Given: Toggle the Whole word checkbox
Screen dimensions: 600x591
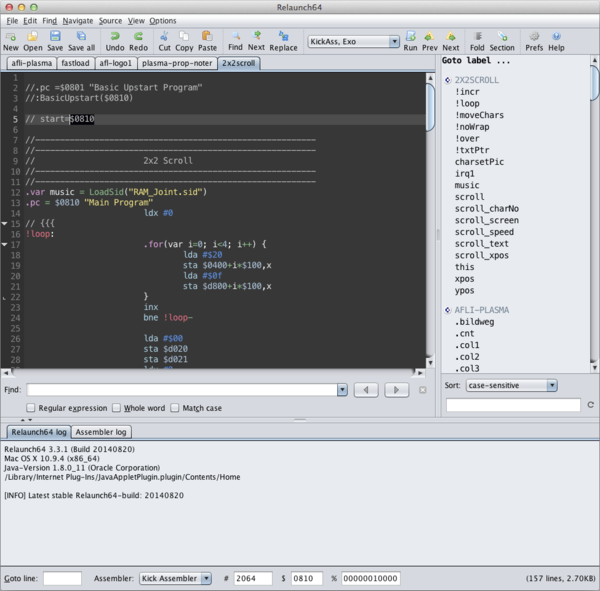Looking at the screenshot, I should pos(117,408).
